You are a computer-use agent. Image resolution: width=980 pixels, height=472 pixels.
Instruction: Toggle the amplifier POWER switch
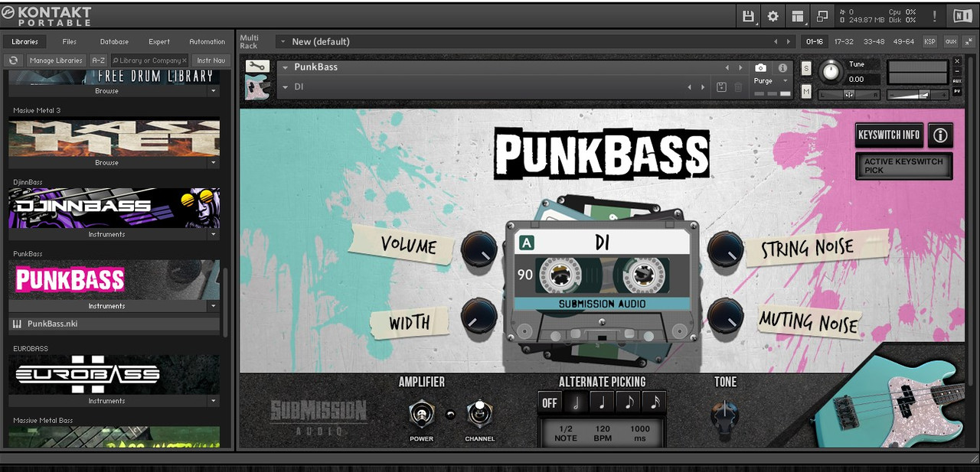pos(420,415)
